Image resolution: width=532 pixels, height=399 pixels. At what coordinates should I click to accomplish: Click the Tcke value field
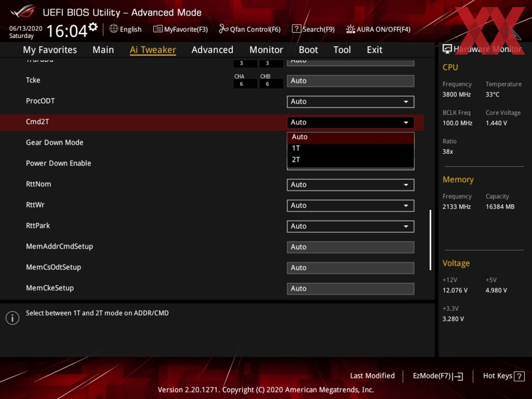coord(350,81)
